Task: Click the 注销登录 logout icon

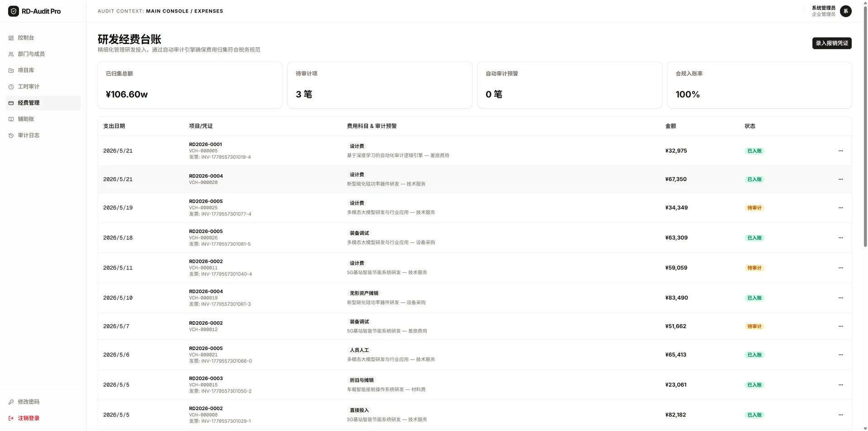Action: pyautogui.click(x=11, y=418)
